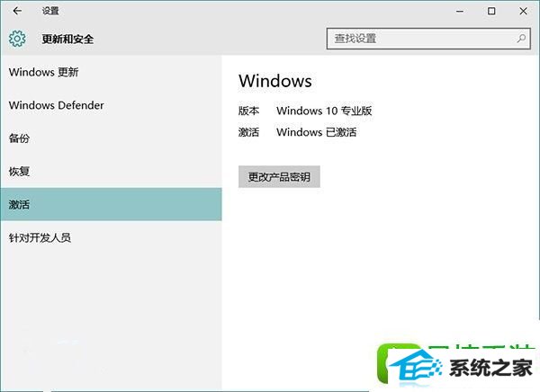Focus the 查找设置 search field
540x392 pixels.
428,39
